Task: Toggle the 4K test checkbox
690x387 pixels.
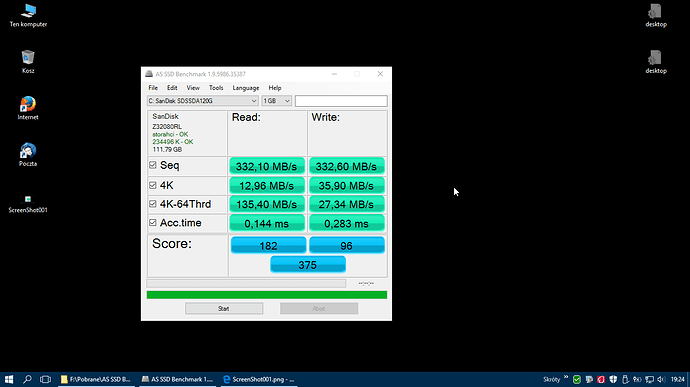Action: click(153, 185)
